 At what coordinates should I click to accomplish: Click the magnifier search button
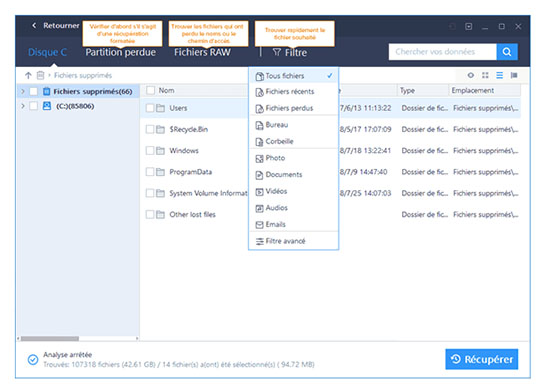click(x=507, y=52)
